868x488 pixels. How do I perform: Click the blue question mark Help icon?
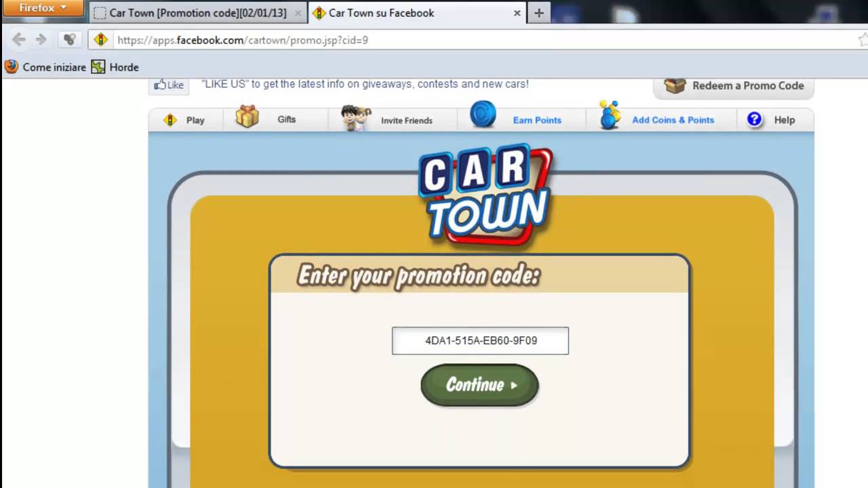[x=754, y=119]
